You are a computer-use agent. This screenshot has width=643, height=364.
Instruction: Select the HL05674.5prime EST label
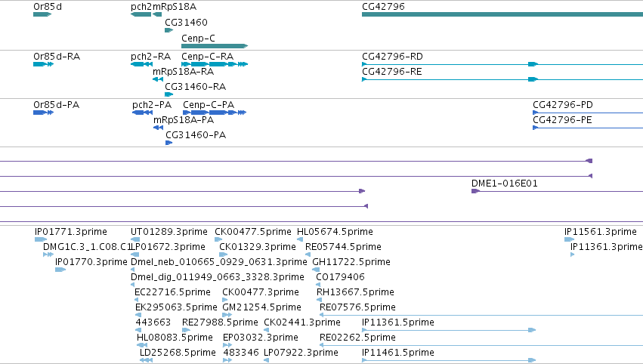point(335,232)
